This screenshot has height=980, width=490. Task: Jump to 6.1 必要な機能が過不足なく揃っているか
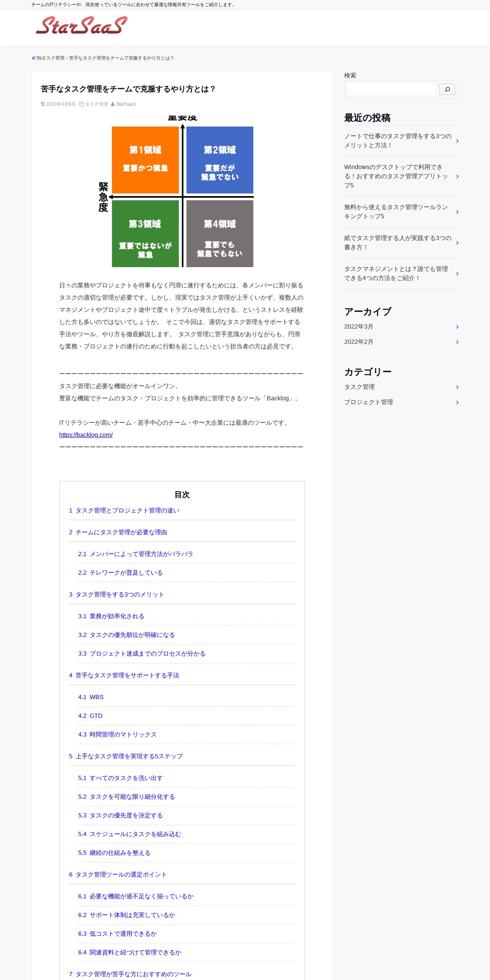coord(135,896)
